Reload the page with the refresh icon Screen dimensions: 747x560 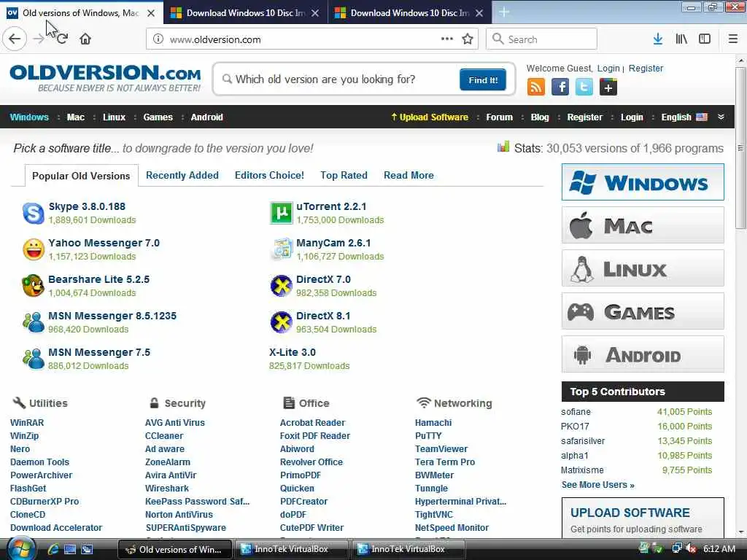[x=63, y=39]
